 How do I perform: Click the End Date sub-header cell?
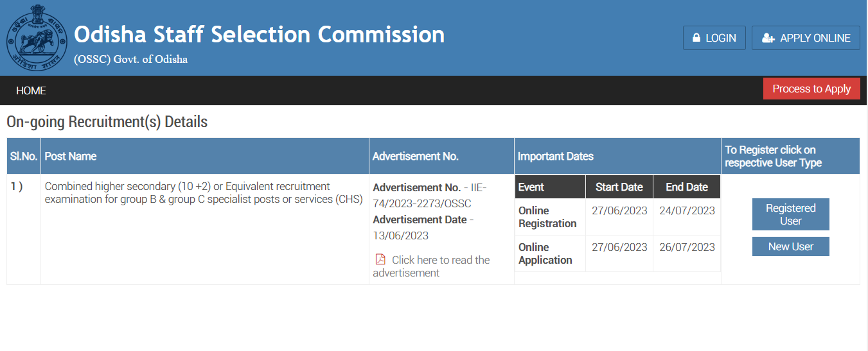coord(687,187)
